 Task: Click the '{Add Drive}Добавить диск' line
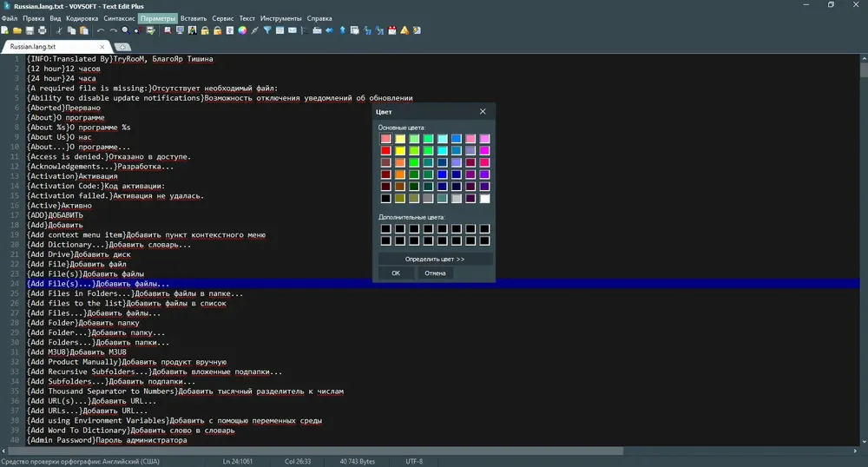pos(79,254)
